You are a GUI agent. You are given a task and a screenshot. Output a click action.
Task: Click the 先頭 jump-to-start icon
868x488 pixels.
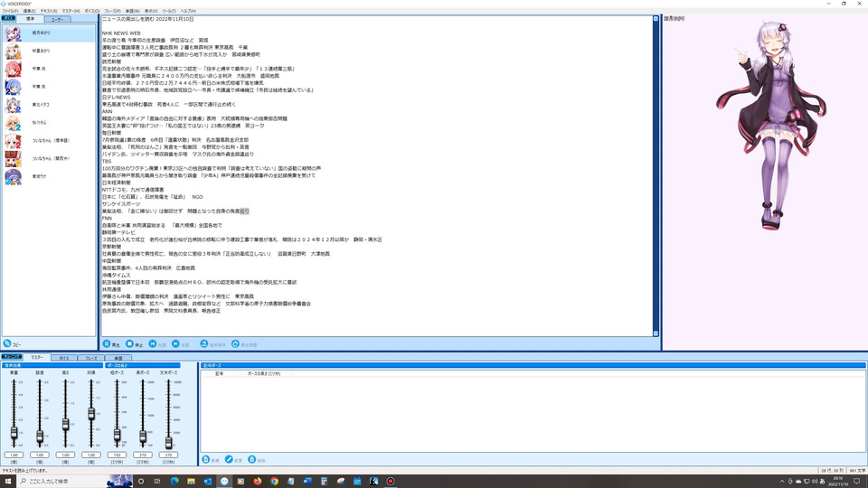[x=153, y=344]
